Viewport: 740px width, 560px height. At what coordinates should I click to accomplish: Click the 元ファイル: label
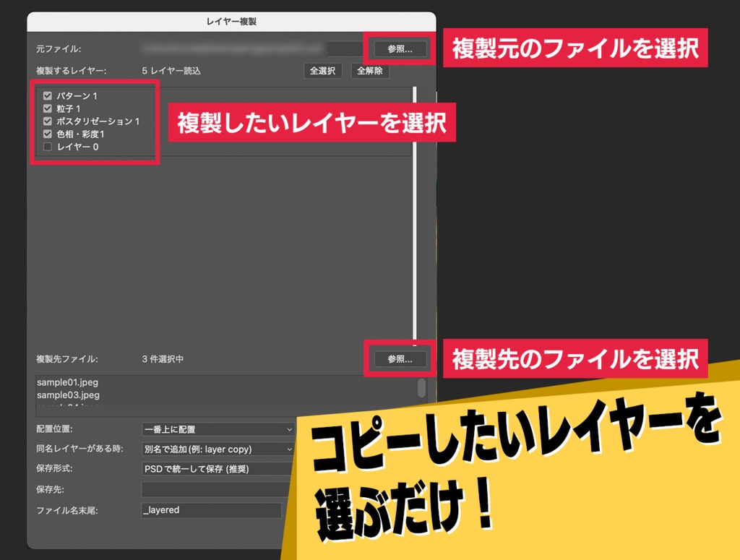coord(59,49)
